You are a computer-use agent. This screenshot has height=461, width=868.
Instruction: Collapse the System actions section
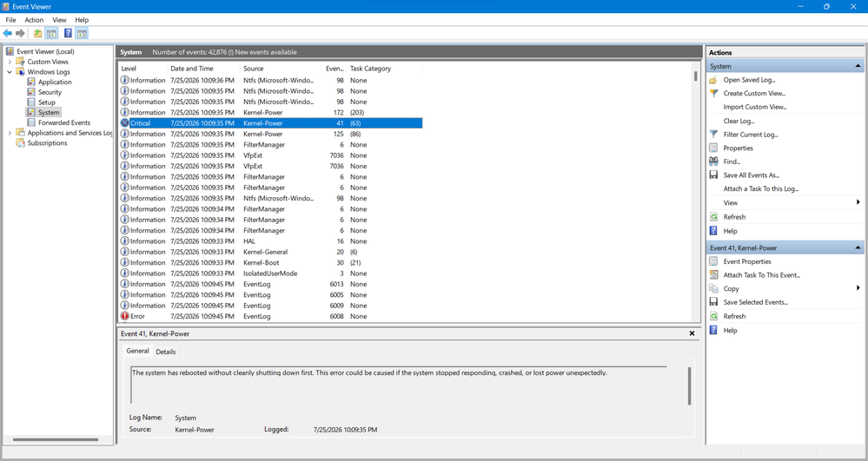[858, 66]
